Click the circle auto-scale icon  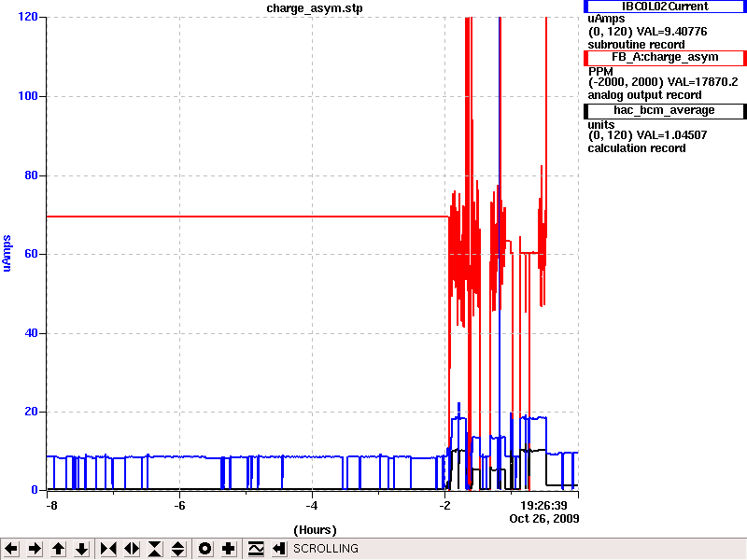(x=204, y=549)
